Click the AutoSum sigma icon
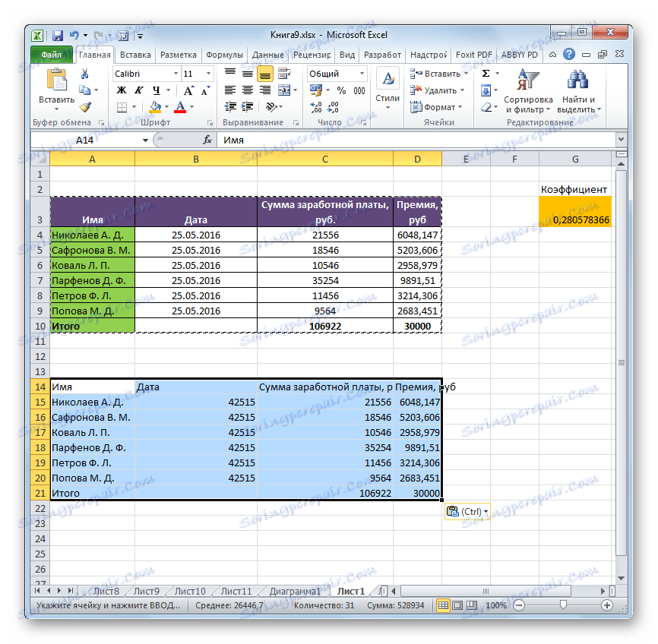The height and width of the screenshot is (644, 658). pyautogui.click(x=486, y=74)
